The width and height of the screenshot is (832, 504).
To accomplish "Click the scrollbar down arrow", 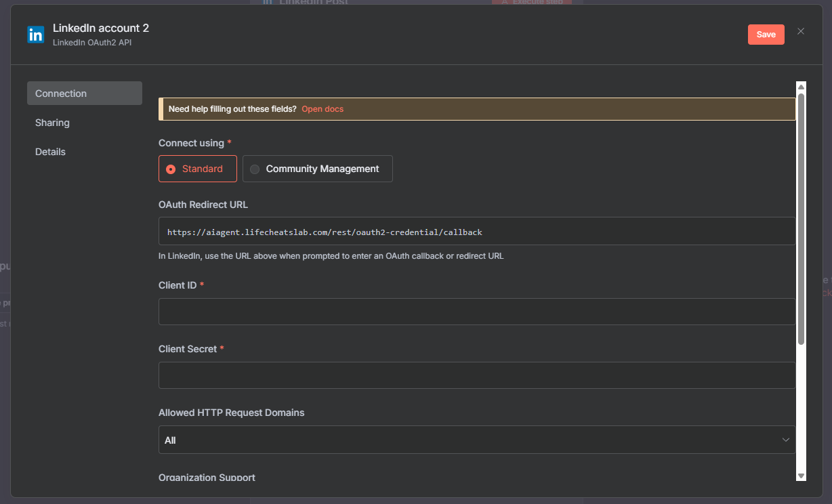I will [801, 476].
